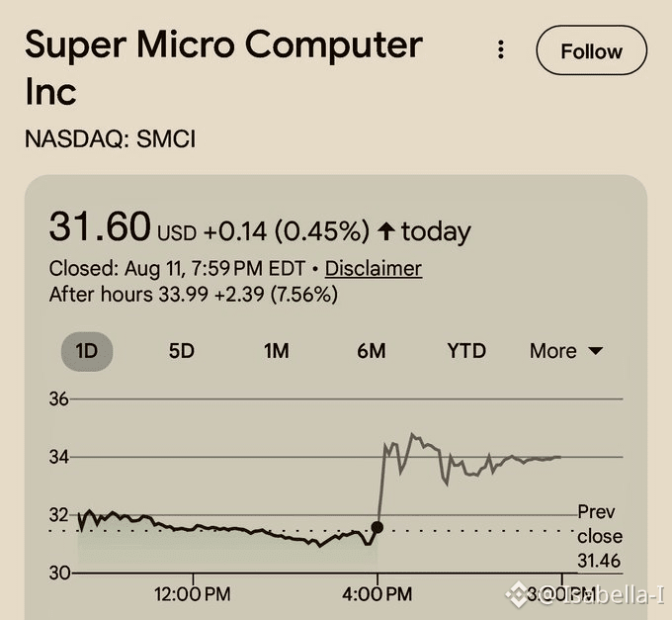Switch to the 1M chart range

point(276,351)
